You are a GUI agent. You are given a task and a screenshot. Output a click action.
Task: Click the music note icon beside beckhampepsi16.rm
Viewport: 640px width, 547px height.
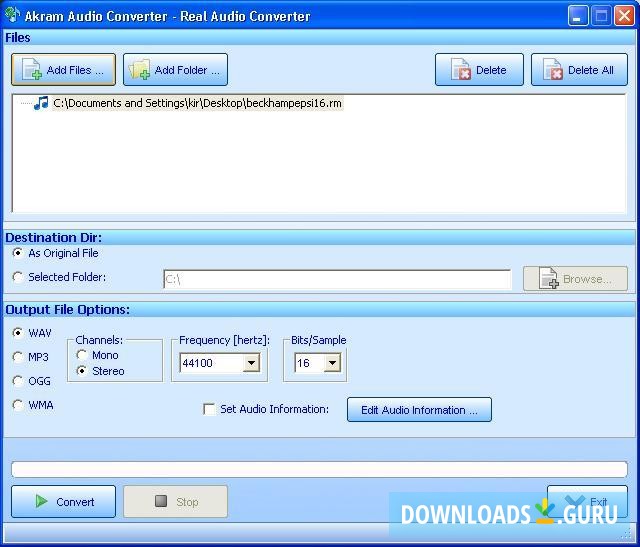[x=41, y=103]
